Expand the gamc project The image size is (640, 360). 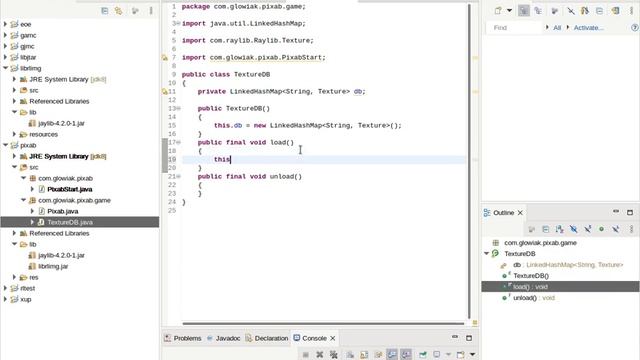pyautogui.click(x=5, y=36)
